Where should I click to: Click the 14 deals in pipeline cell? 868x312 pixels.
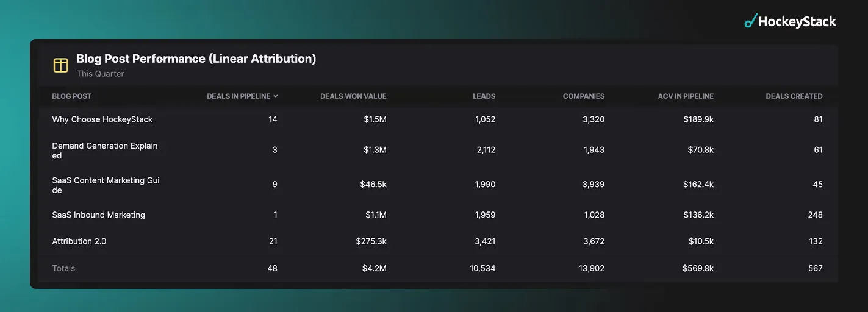point(273,119)
